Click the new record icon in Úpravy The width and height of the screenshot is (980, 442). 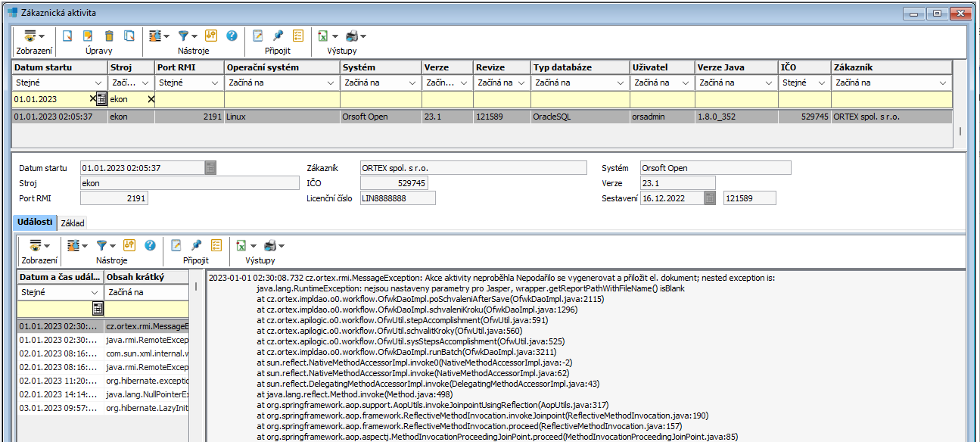[67, 36]
